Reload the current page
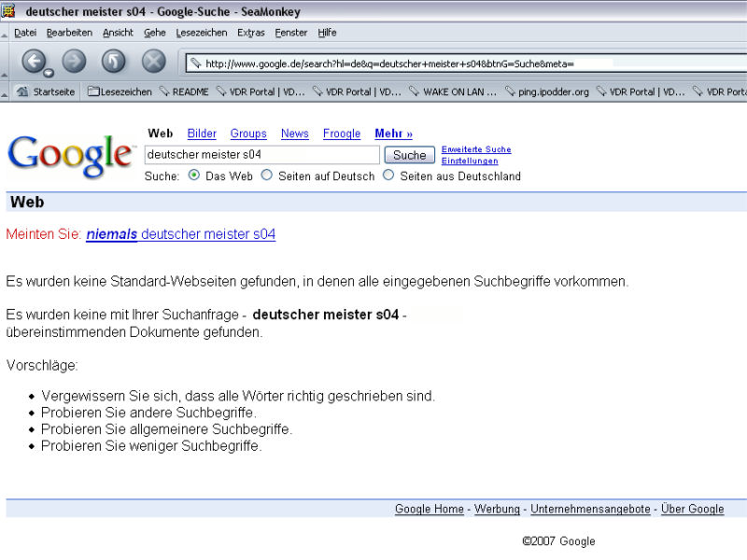Image resolution: width=747 pixels, height=560 pixels. (113, 62)
